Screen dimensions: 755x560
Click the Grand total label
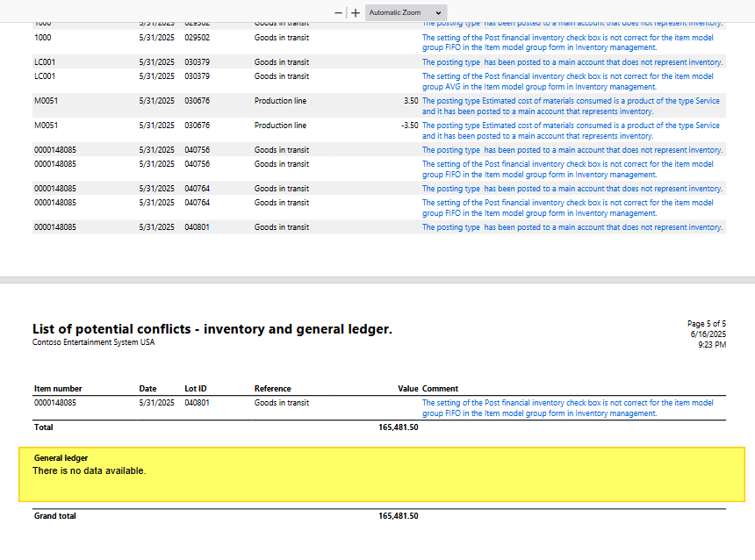tap(54, 516)
